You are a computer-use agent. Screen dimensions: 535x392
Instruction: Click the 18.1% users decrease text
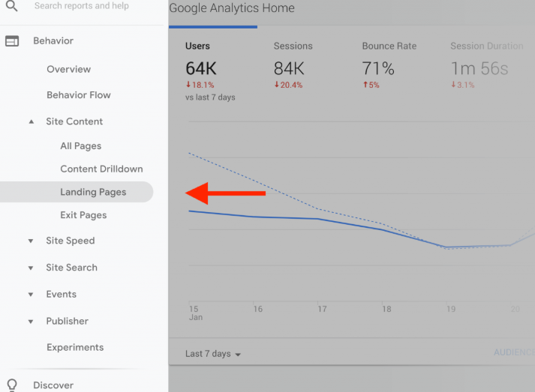pos(200,85)
